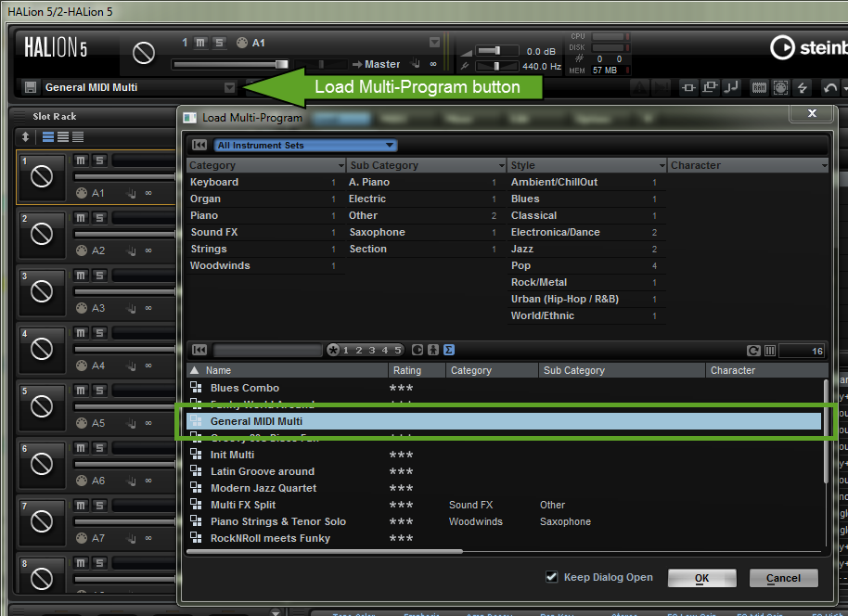Screen dimensions: 848x616
Task: Click the undo arrow icon in toolbar
Action: 830,87
